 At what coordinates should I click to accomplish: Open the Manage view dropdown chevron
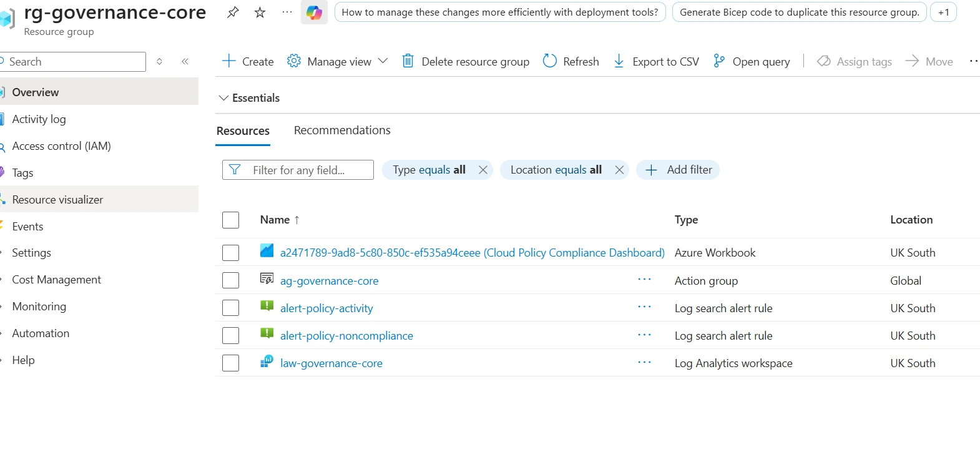point(383,61)
